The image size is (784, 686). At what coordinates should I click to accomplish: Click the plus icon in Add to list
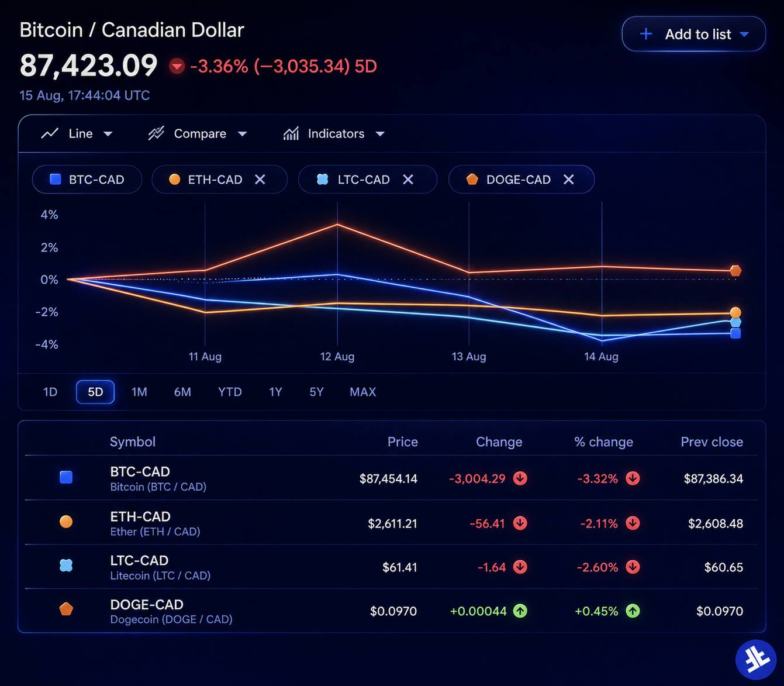(x=646, y=34)
